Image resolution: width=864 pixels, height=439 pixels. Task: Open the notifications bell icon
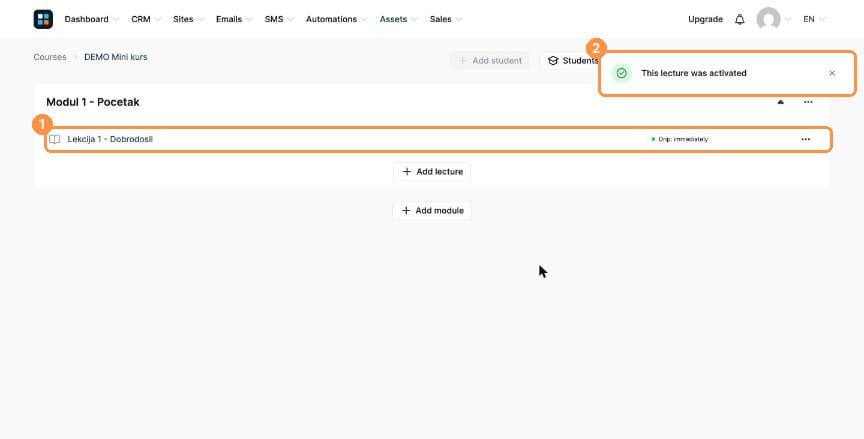[739, 19]
